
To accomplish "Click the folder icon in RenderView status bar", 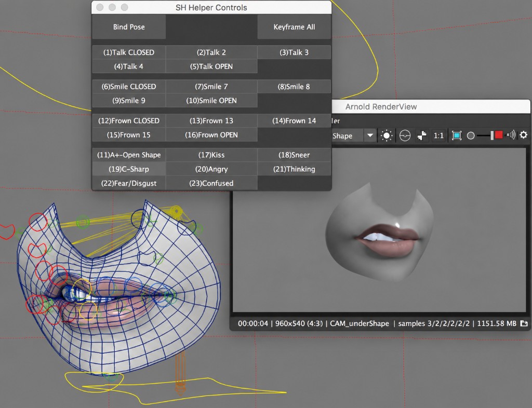I will pyautogui.click(x=524, y=323).
